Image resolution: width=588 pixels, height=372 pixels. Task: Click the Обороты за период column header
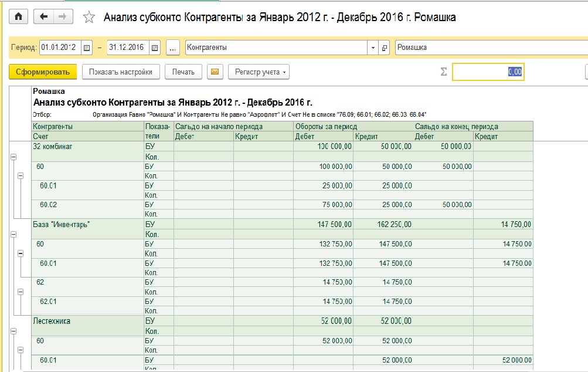tap(327, 127)
